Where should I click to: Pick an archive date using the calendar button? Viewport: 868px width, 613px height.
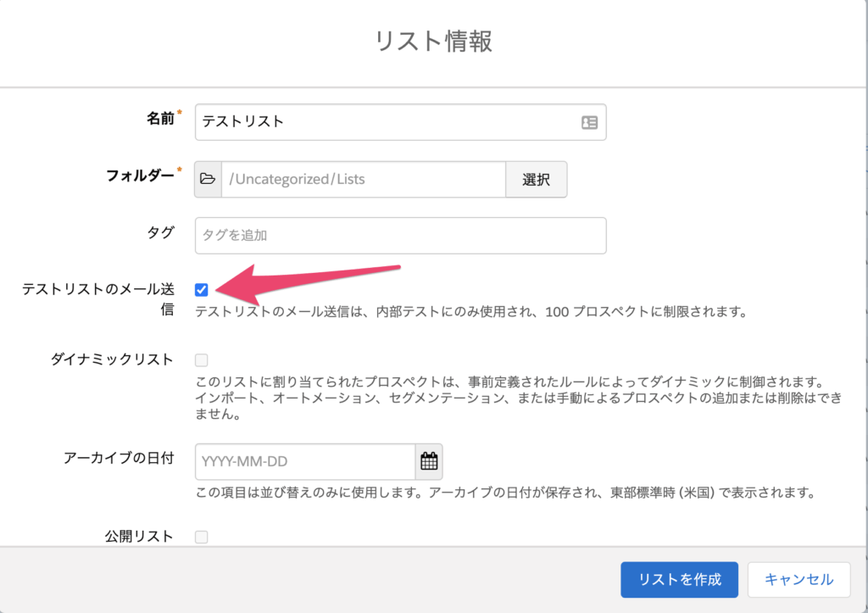coord(429,461)
